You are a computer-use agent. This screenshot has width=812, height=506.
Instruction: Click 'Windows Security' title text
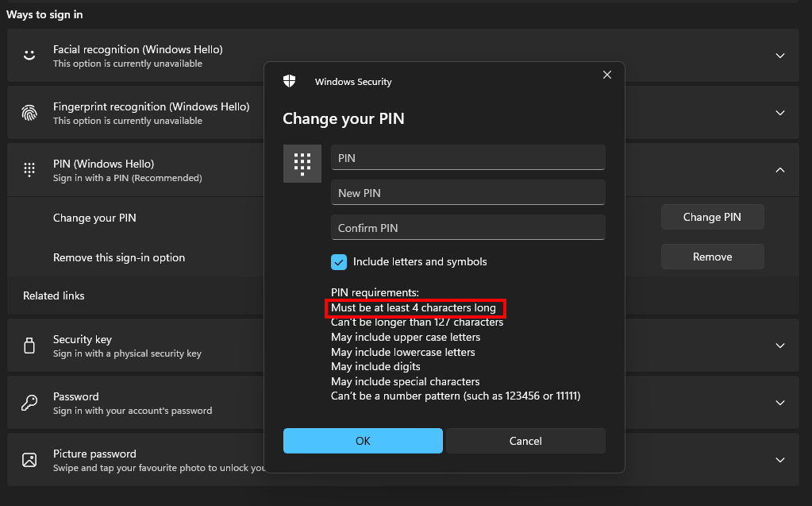[353, 82]
